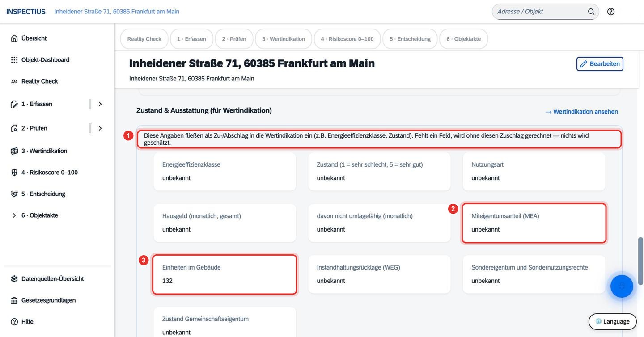Viewport: 644px width, 337px height.
Task: Select the Sondereigentum und Sondernutzungsrechte card
Action: click(534, 274)
